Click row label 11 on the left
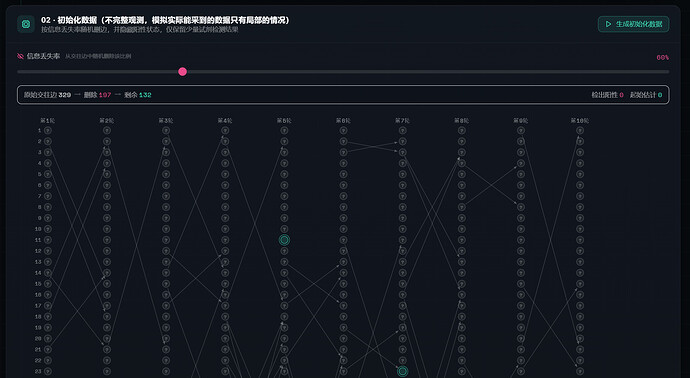 pos(38,240)
